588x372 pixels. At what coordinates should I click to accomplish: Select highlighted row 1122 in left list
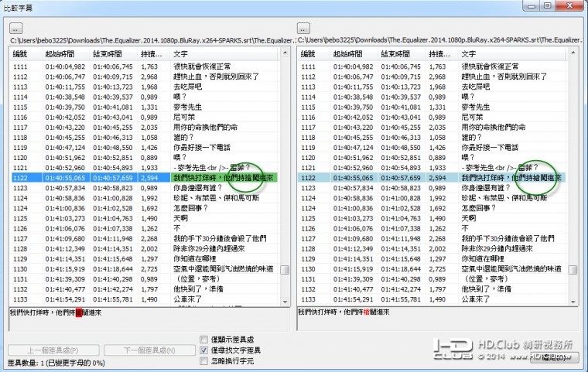(145, 178)
